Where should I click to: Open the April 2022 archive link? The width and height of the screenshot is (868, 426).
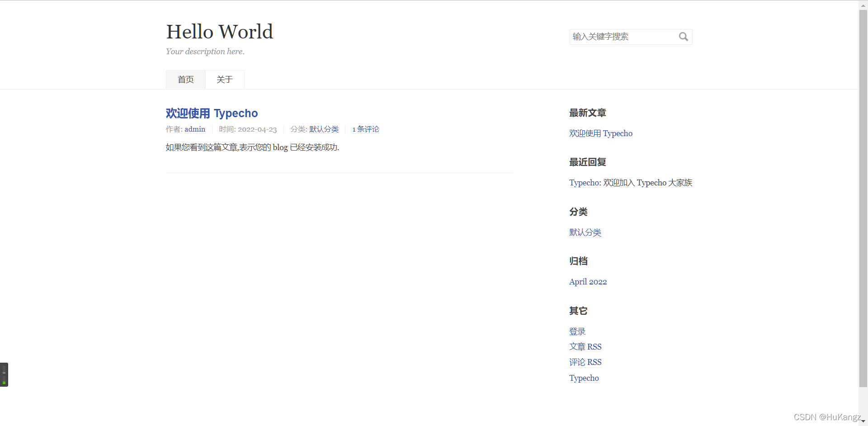(x=588, y=282)
